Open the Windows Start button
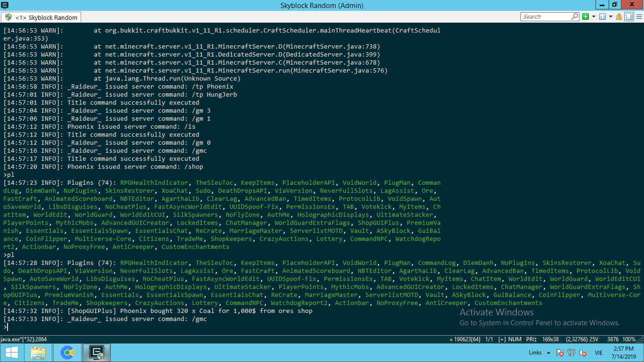The height and width of the screenshot is (362, 644). point(11,353)
